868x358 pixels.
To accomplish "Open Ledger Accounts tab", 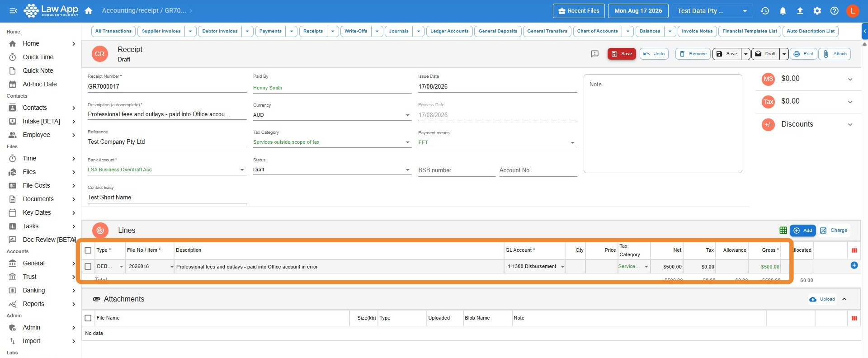I will (x=449, y=31).
